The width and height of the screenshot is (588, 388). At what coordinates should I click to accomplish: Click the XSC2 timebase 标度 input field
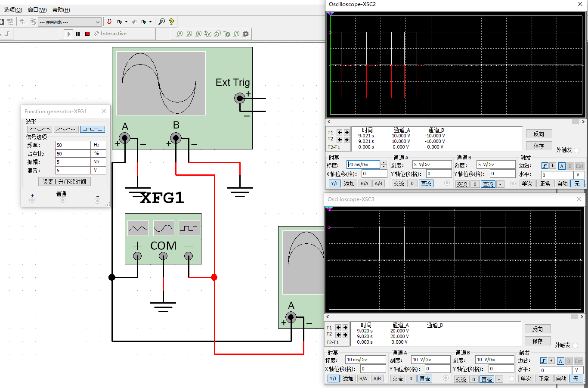click(x=363, y=165)
